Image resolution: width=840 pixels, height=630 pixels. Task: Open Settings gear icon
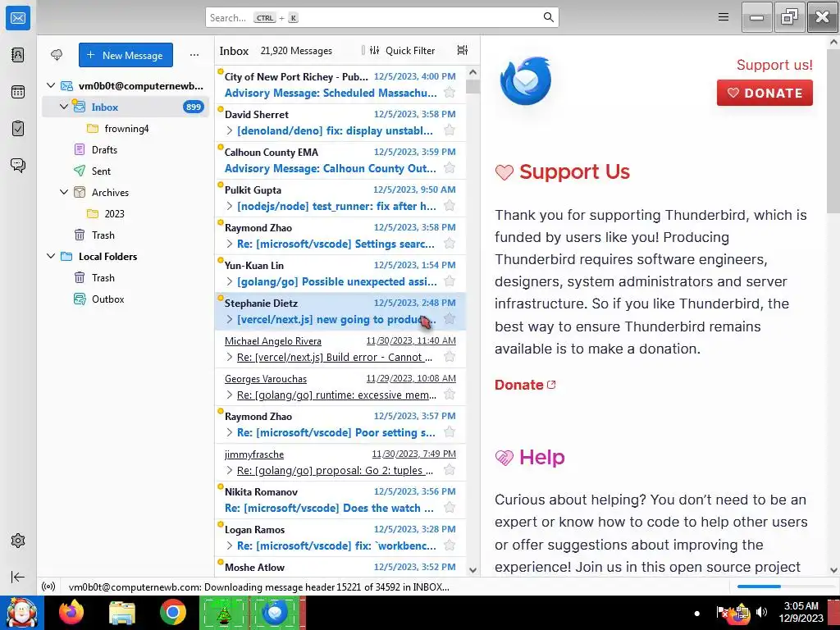pyautogui.click(x=18, y=541)
